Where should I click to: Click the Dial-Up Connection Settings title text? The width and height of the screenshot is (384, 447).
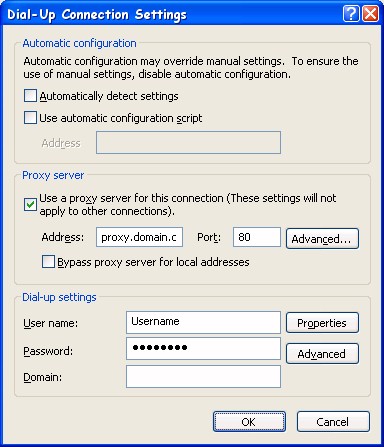tap(97, 15)
